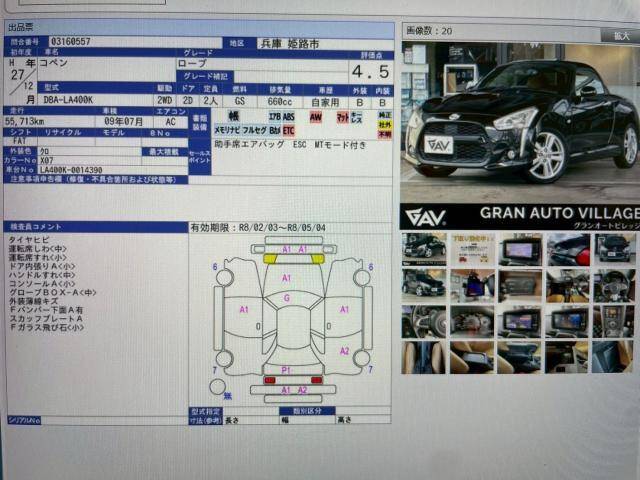Click the 拡大 enlarge button above photo

(618, 35)
